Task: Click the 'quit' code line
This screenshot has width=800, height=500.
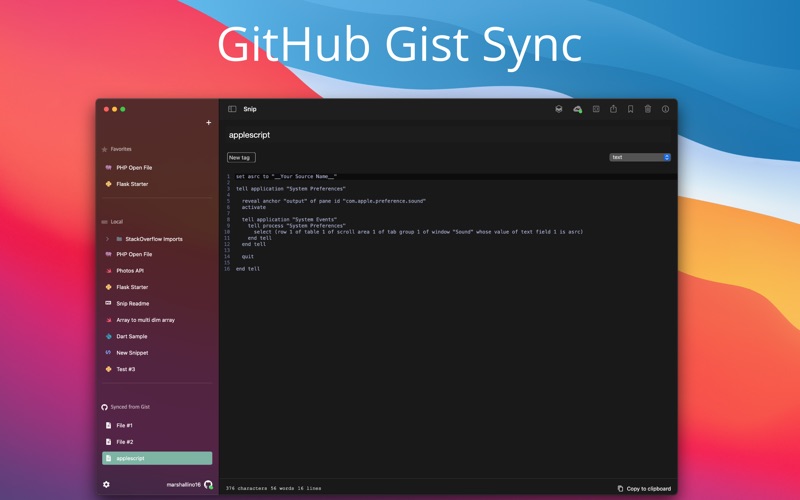Action: pyautogui.click(x=247, y=256)
